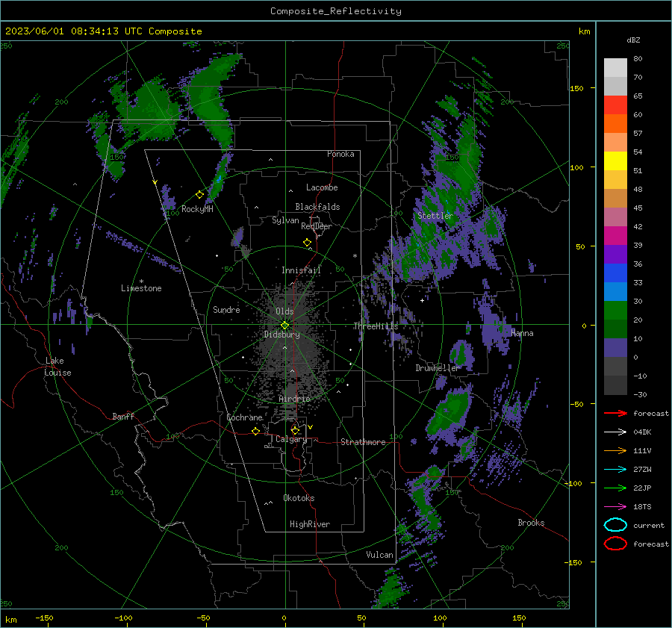Click the bright yellow swatch in dBZ scale

point(615,161)
